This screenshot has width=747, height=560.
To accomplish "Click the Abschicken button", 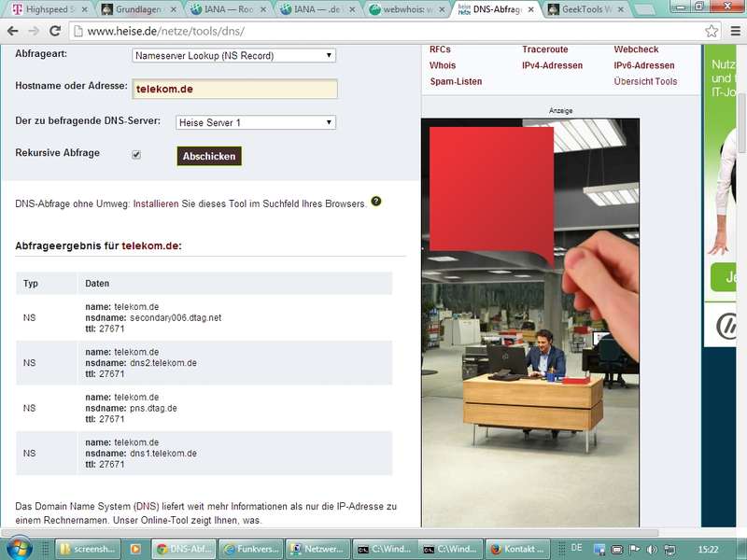I will [x=209, y=156].
